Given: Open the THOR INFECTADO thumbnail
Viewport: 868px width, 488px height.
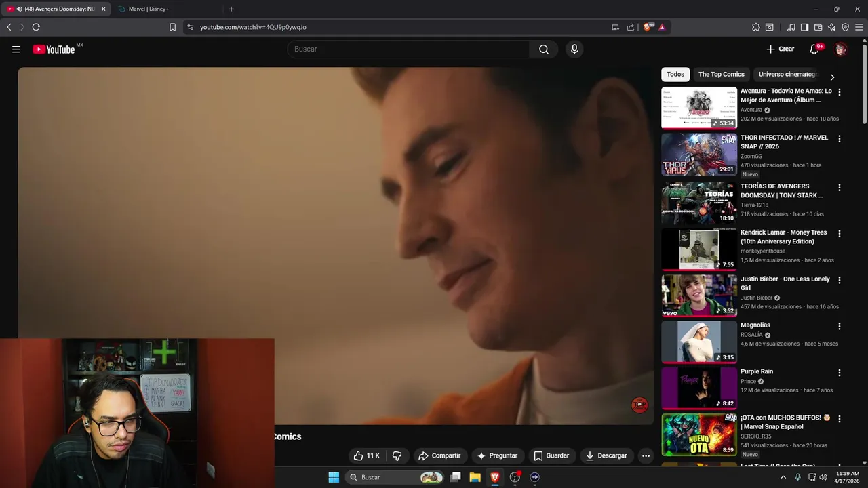Looking at the screenshot, I should click(x=699, y=154).
